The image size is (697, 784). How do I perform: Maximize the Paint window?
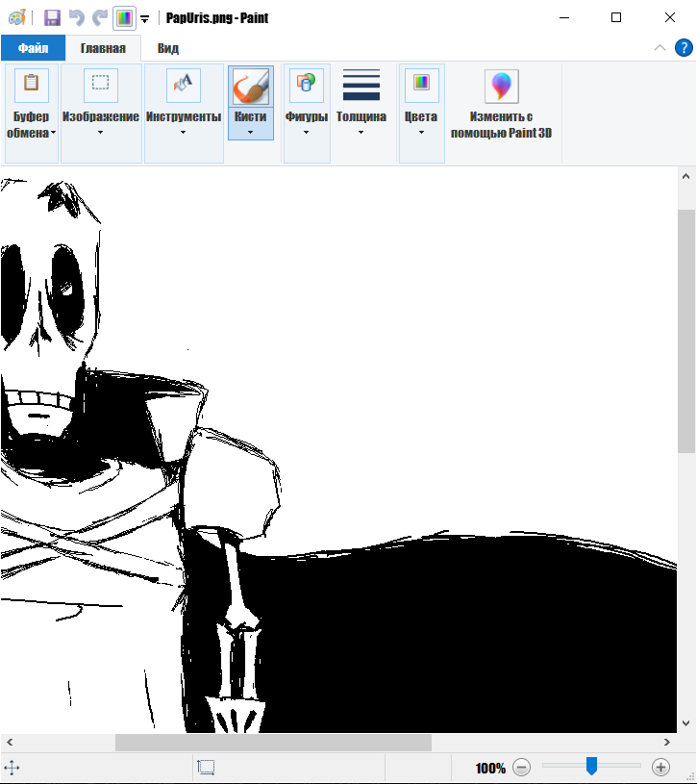click(616, 17)
